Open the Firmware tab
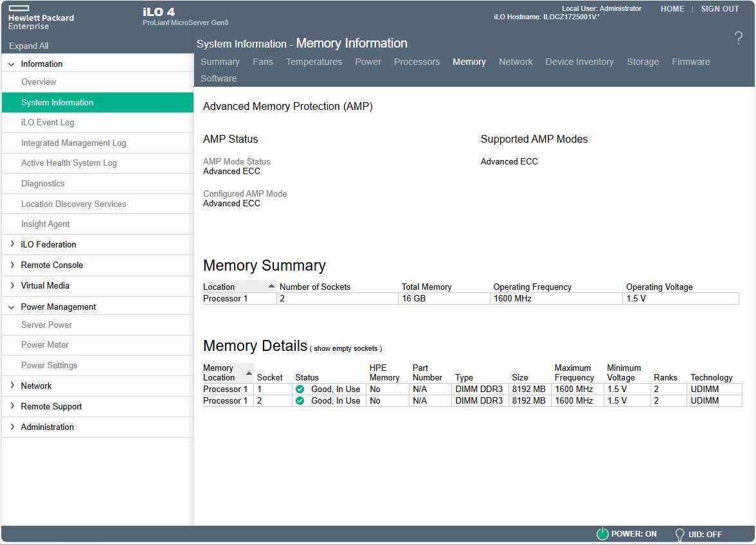The image size is (756, 545). [690, 62]
